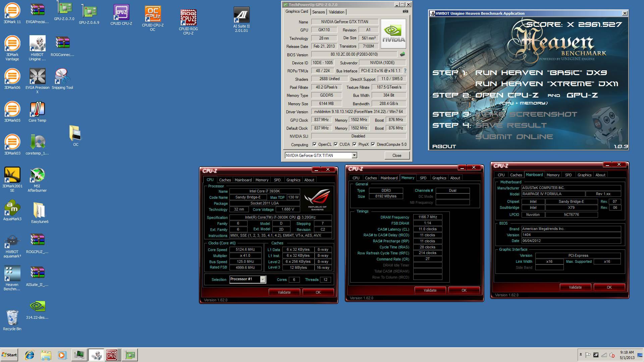
Task: Launch 3DMark03 shortcut
Action: 12,145
